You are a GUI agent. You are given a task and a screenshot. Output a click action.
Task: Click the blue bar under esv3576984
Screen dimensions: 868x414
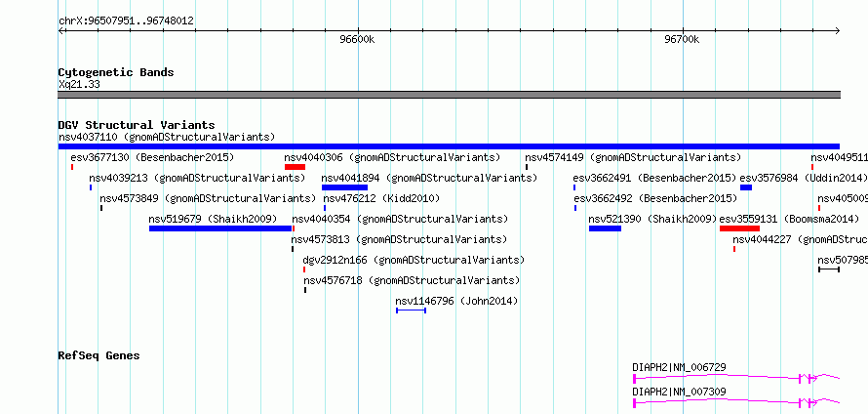[746, 187]
